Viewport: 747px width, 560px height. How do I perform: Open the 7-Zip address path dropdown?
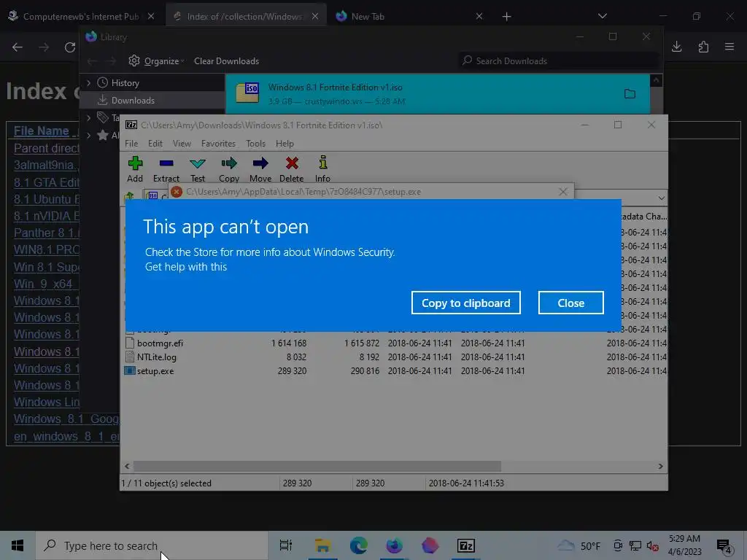[x=661, y=198]
